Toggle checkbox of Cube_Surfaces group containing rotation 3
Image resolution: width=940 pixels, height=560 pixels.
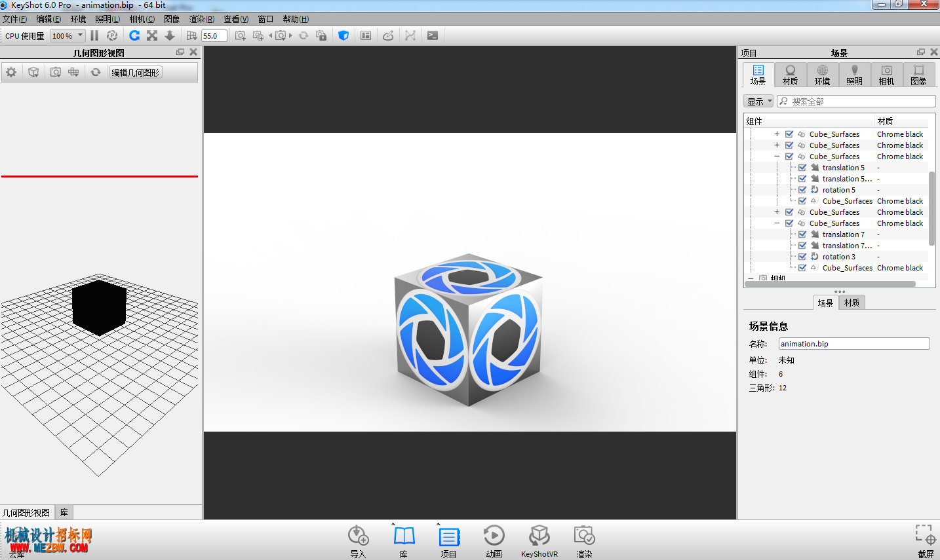coord(789,223)
